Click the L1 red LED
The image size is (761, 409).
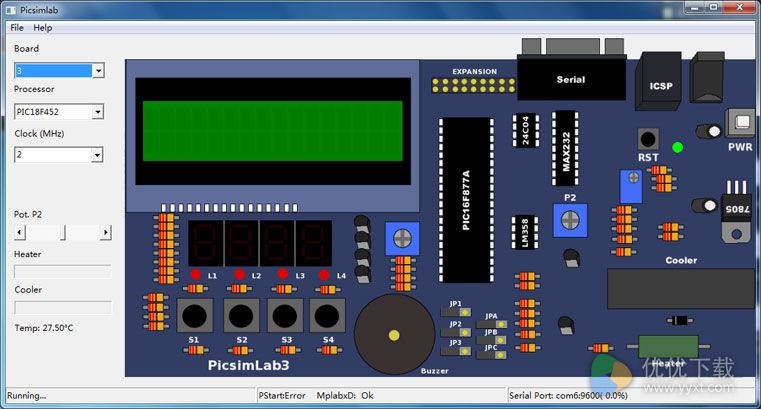[x=196, y=275]
